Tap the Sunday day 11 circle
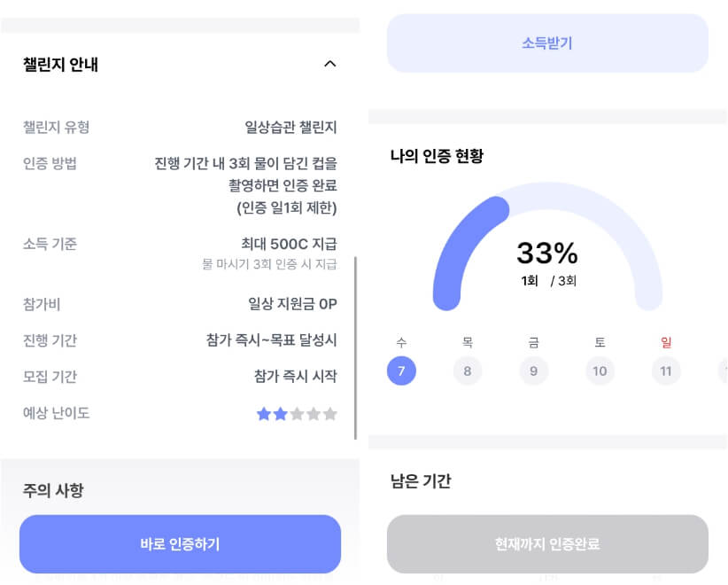This screenshot has height=585, width=728. point(666,370)
